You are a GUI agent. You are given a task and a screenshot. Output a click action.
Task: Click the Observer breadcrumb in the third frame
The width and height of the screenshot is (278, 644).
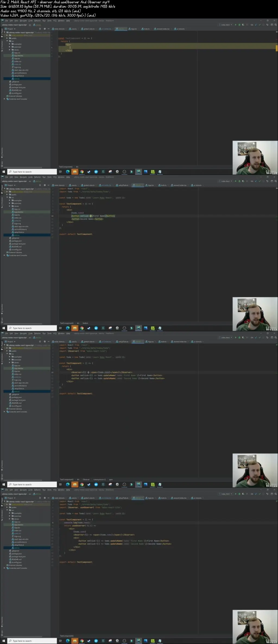86,479
